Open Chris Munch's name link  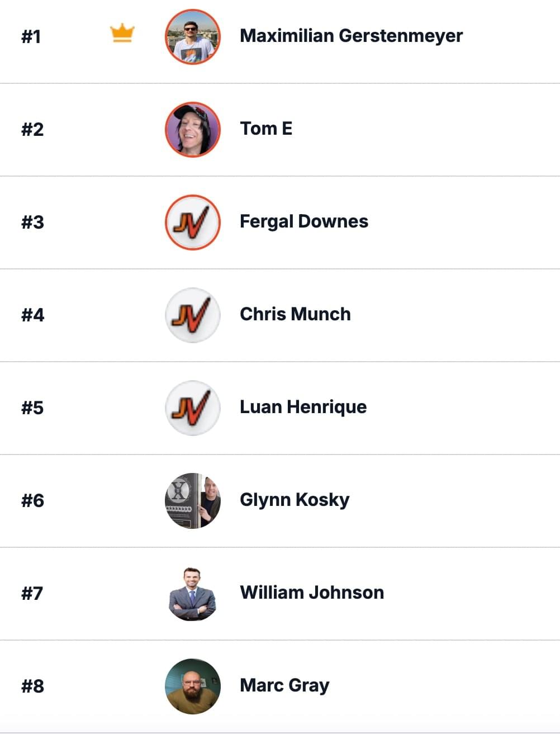(x=295, y=314)
